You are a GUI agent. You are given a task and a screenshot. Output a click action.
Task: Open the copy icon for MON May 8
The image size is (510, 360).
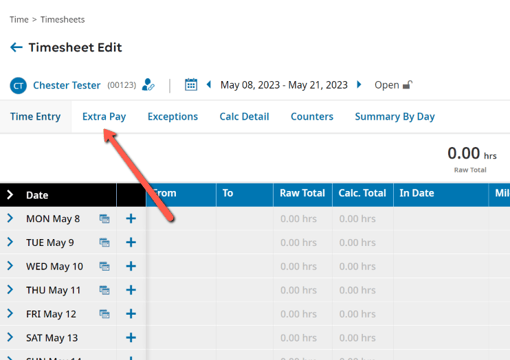point(104,219)
